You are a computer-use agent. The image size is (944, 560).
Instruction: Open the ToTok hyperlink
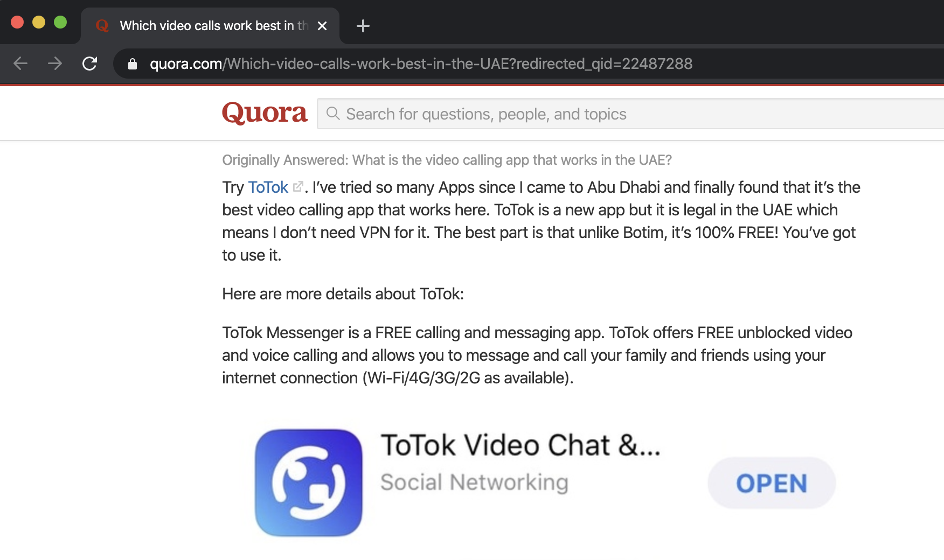268,187
